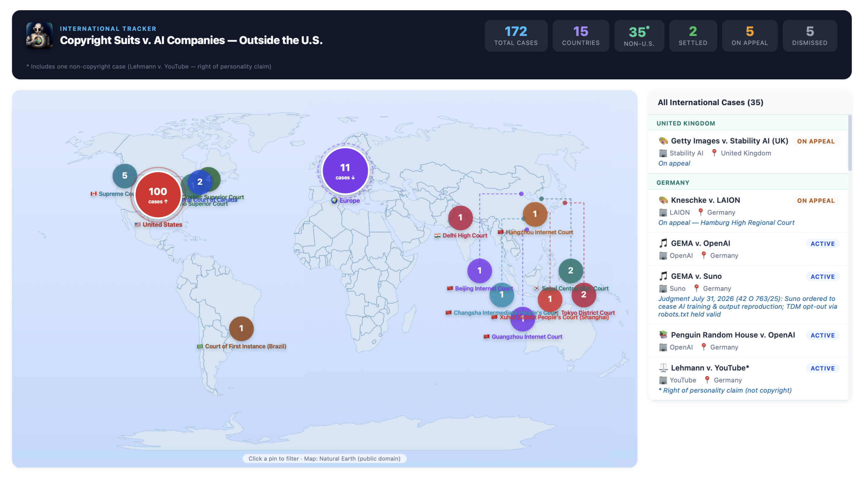Click the 5 On Appeal stat card
The image size is (868, 478).
pyautogui.click(x=749, y=36)
